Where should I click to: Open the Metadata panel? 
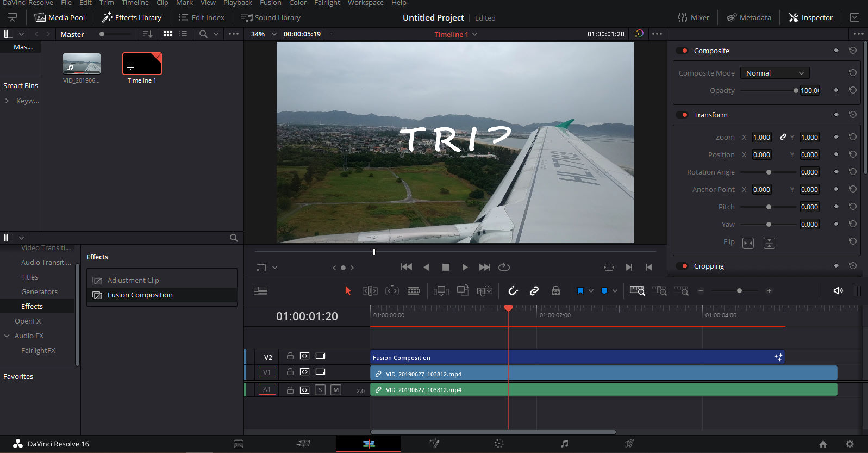[x=748, y=17]
